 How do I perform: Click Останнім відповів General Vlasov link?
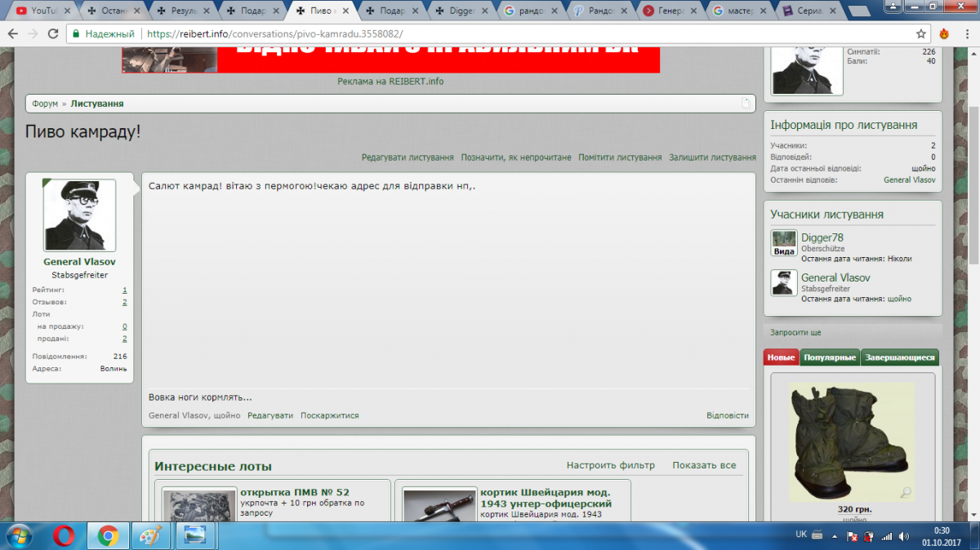pos(910,180)
